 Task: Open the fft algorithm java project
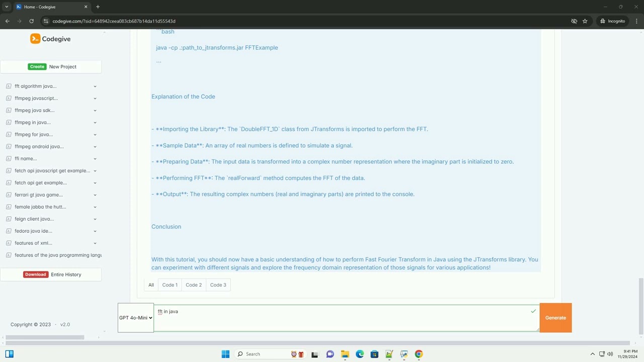[35, 86]
